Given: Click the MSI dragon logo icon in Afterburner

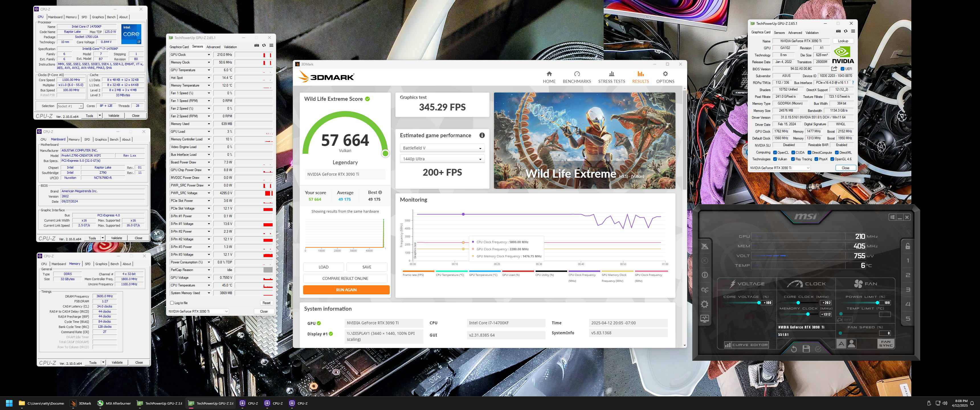Looking at the screenshot, I should [705, 246].
